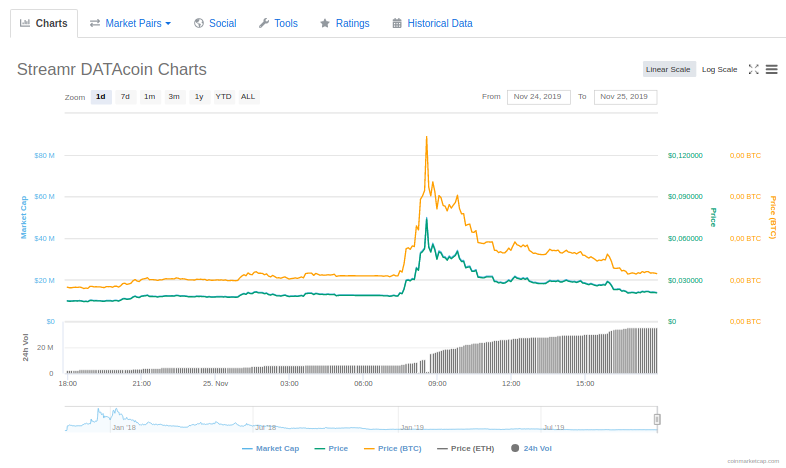Click the Charts tab bar-chart icon
Screen dimensions: 786x468
(25, 23)
